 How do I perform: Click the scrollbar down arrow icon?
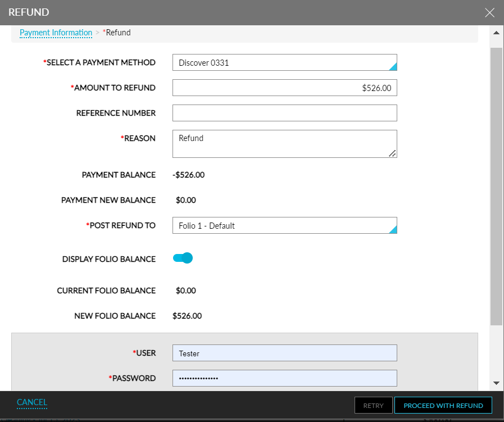coord(497,383)
